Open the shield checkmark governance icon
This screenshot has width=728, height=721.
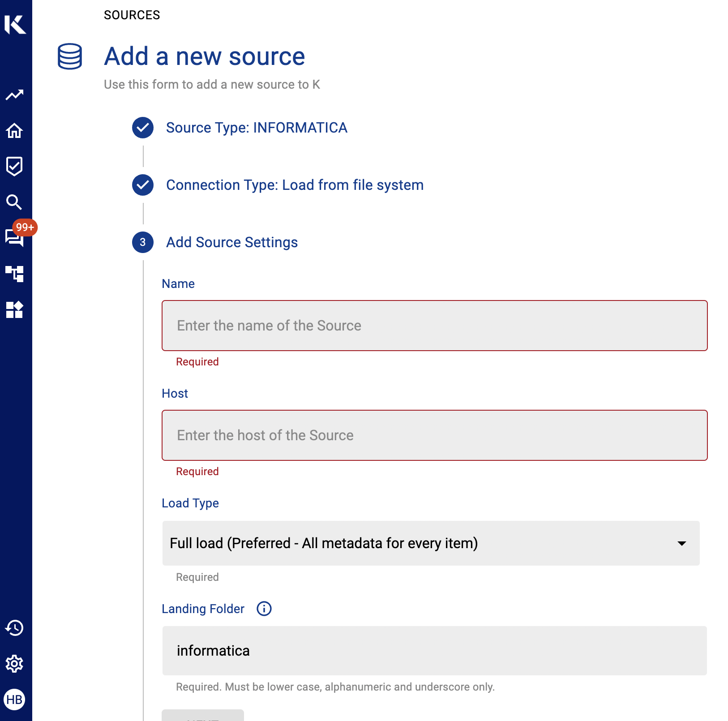pos(14,166)
